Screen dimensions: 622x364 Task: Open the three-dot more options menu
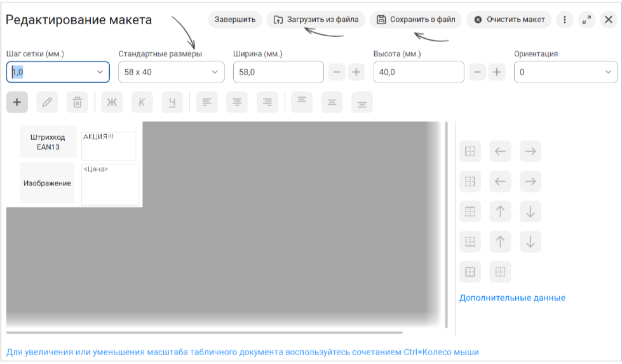click(x=564, y=20)
